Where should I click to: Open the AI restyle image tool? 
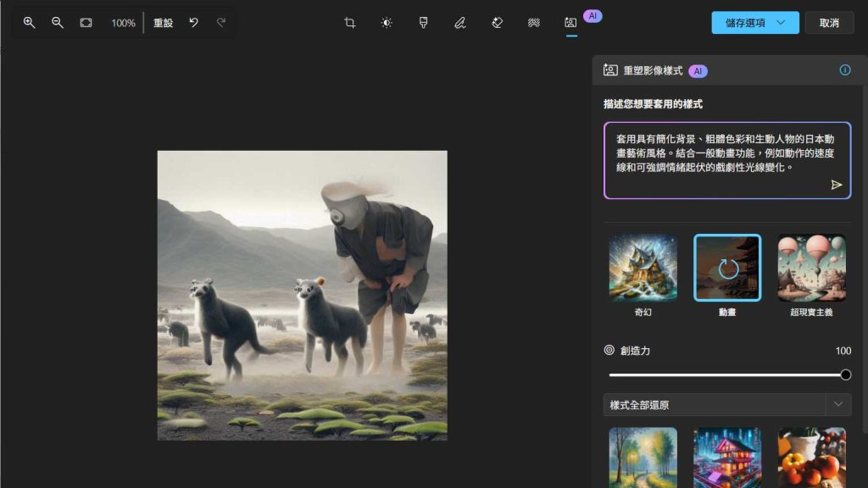click(x=570, y=23)
